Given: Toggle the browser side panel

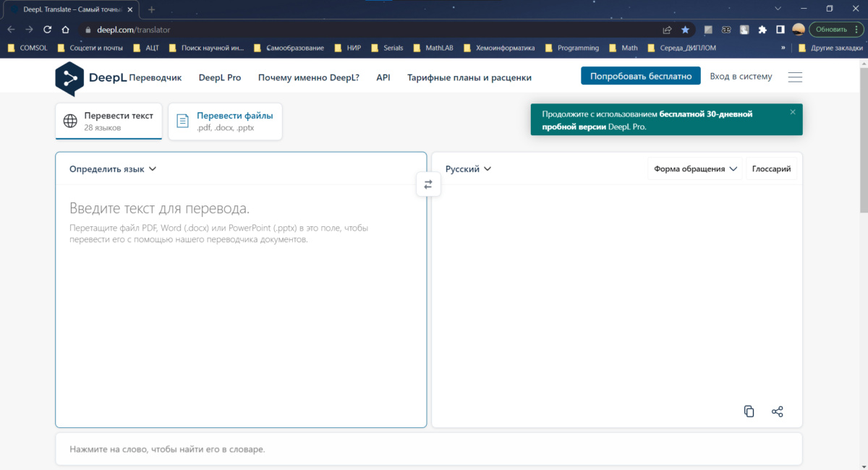Looking at the screenshot, I should (780, 30).
